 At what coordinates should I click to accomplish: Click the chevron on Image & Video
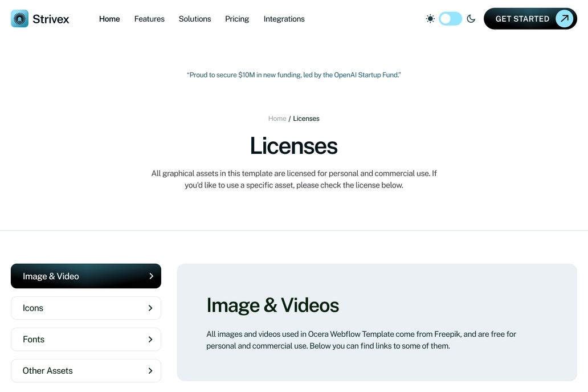[x=151, y=276]
